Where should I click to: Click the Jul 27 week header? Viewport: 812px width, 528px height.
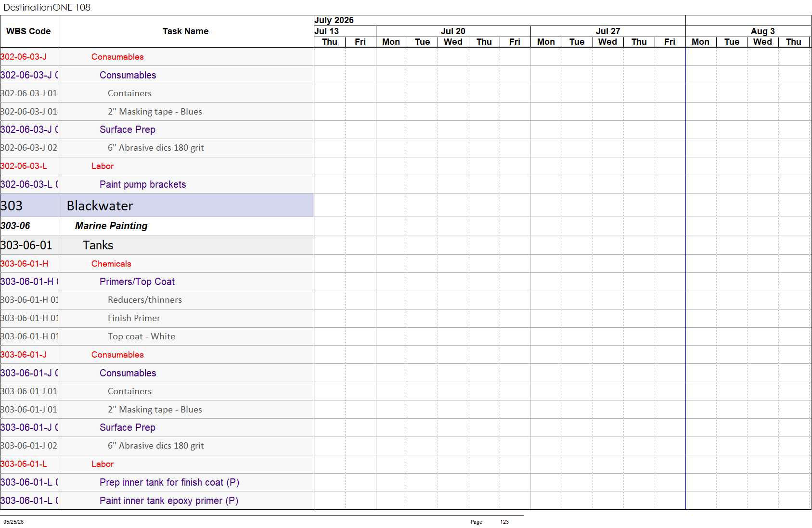click(x=608, y=31)
